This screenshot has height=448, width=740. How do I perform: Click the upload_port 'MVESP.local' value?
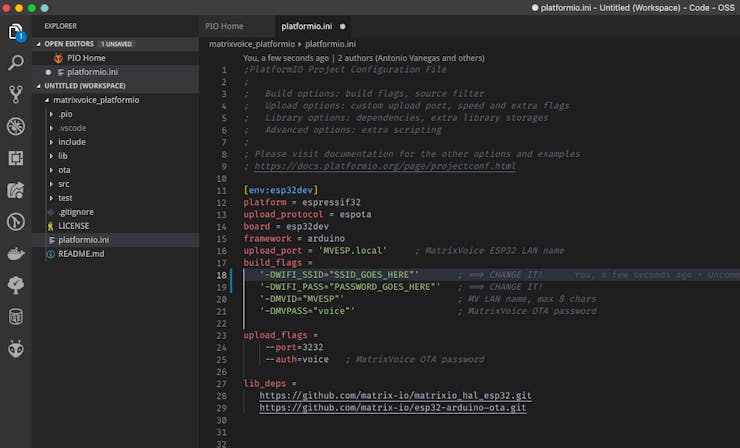(x=353, y=251)
